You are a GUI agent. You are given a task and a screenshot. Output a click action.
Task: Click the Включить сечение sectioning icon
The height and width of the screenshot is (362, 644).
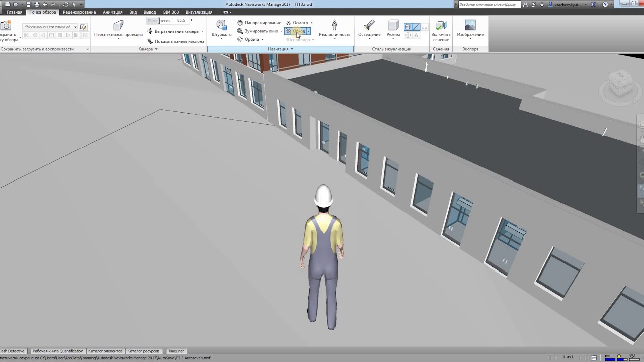click(x=441, y=25)
